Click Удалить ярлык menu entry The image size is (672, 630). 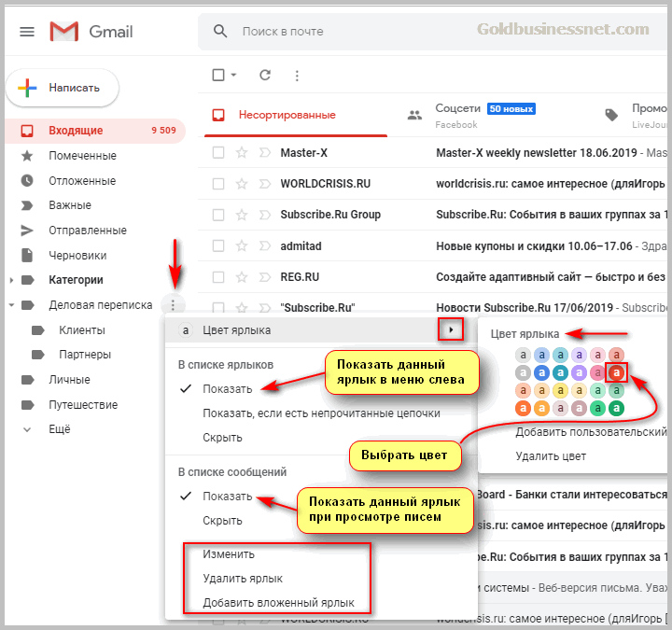click(243, 579)
